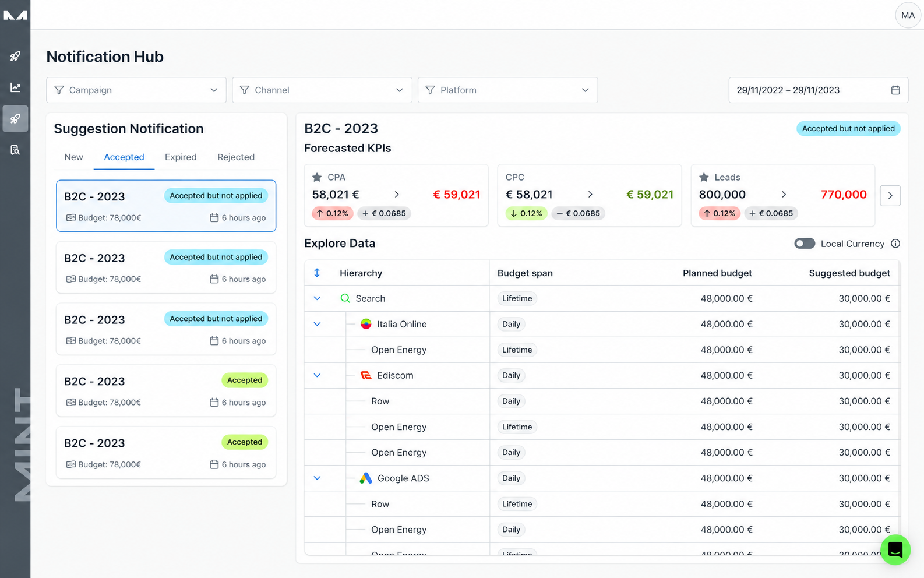924x578 pixels.
Task: Click the Mint logo in the sidebar
Action: pos(15,15)
